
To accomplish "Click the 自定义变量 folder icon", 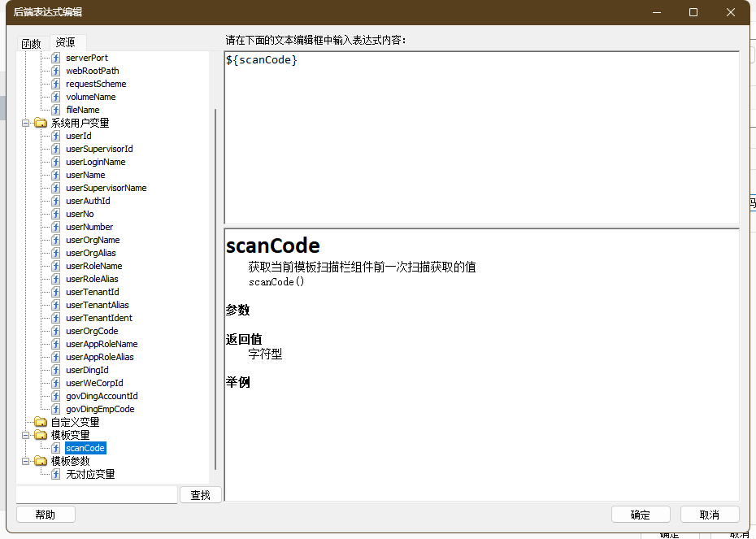I will pos(41,422).
